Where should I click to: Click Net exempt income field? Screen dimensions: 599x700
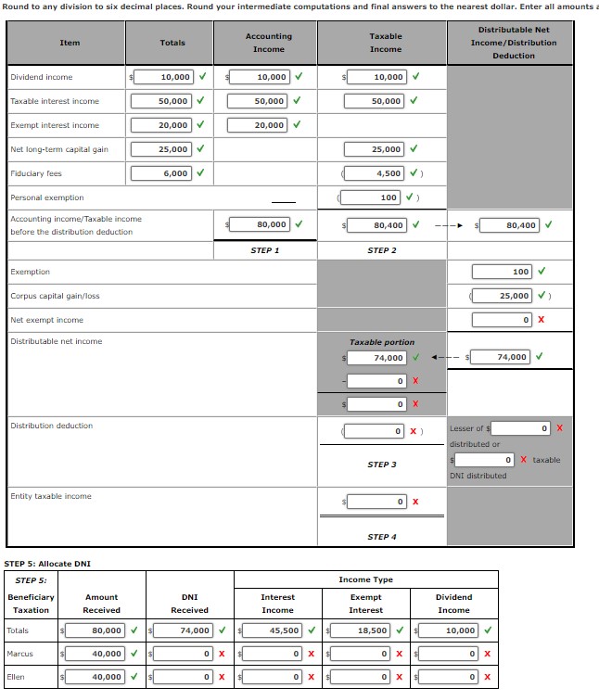pyautogui.click(x=503, y=320)
